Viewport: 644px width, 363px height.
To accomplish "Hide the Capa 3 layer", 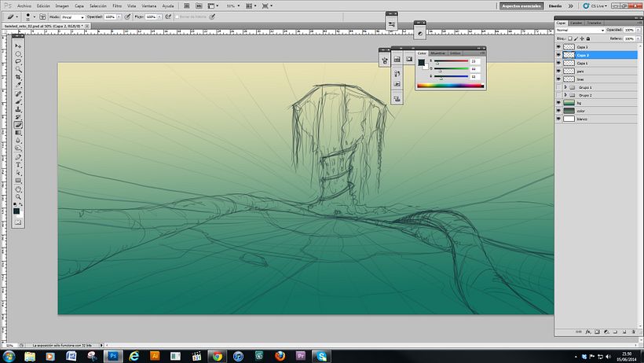I will 559,47.
